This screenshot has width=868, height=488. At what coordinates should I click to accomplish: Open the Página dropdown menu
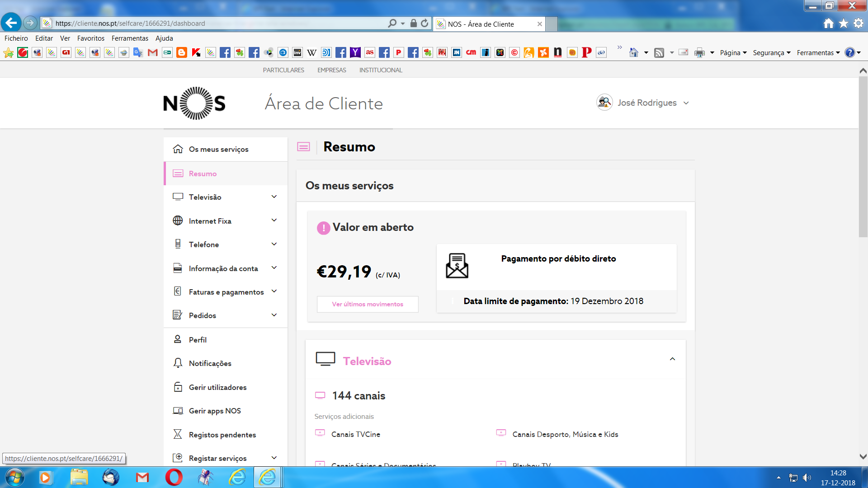tap(733, 53)
